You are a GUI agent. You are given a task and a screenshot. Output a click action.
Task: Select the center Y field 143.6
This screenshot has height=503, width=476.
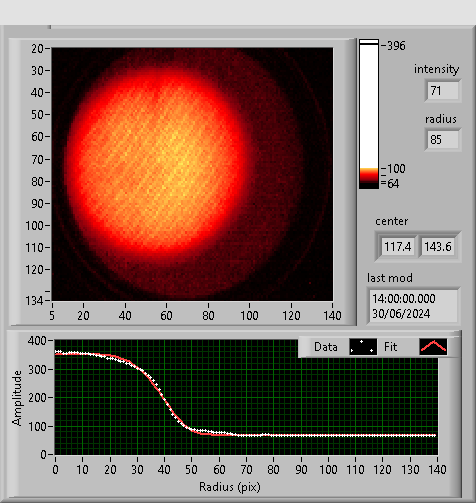click(438, 247)
